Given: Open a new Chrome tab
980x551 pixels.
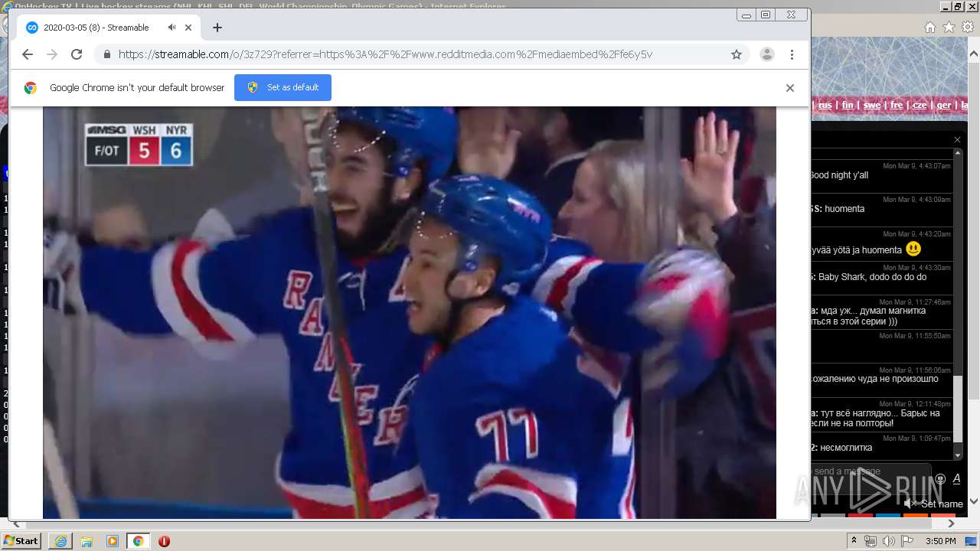Looking at the screenshot, I should 217,28.
